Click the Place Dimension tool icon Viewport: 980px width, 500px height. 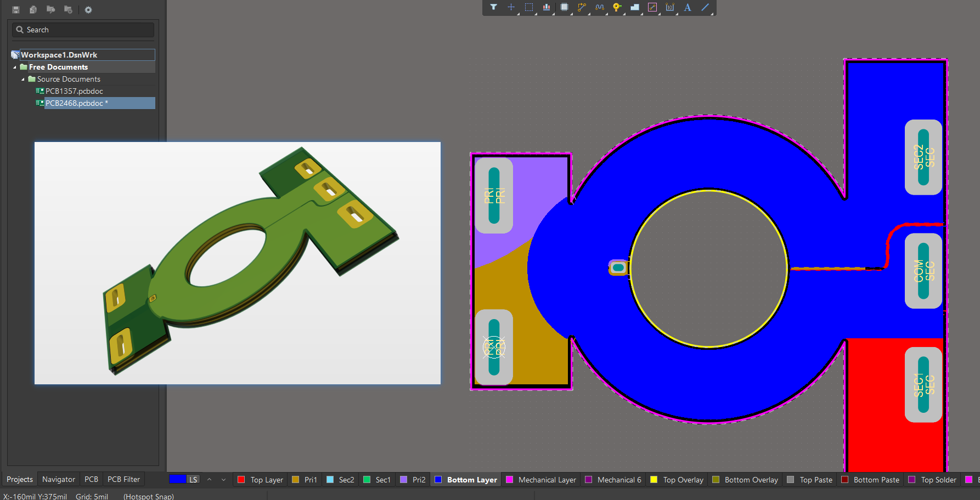(669, 7)
